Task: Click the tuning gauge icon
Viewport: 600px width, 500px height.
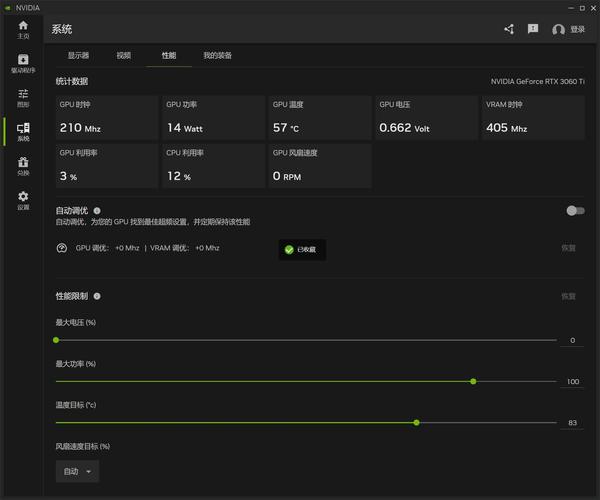Action: 62,248
